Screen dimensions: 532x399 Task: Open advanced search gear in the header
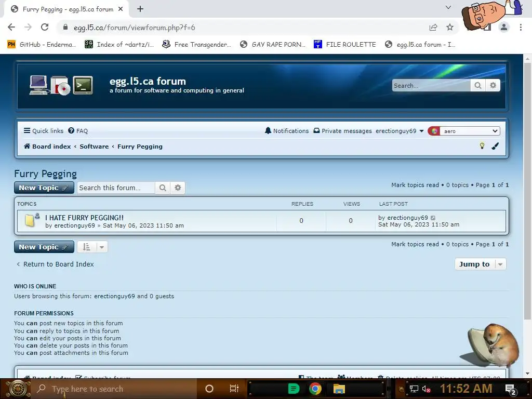tap(493, 86)
